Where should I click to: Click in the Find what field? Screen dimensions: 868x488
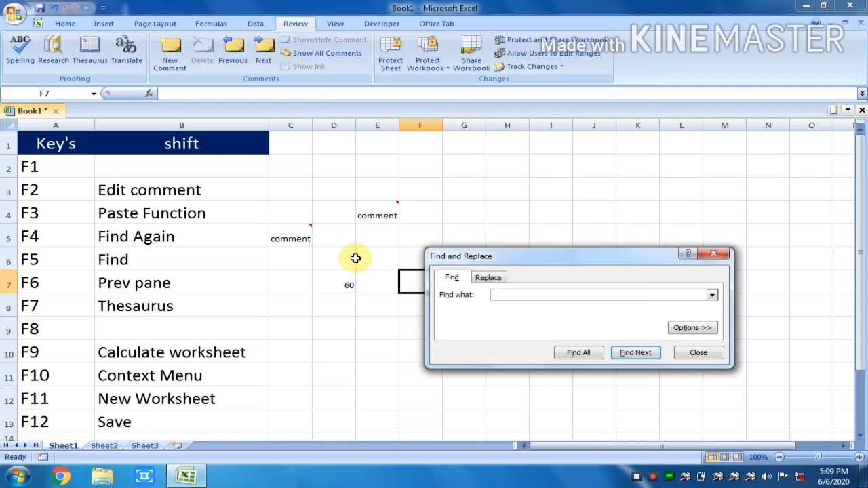click(x=598, y=295)
